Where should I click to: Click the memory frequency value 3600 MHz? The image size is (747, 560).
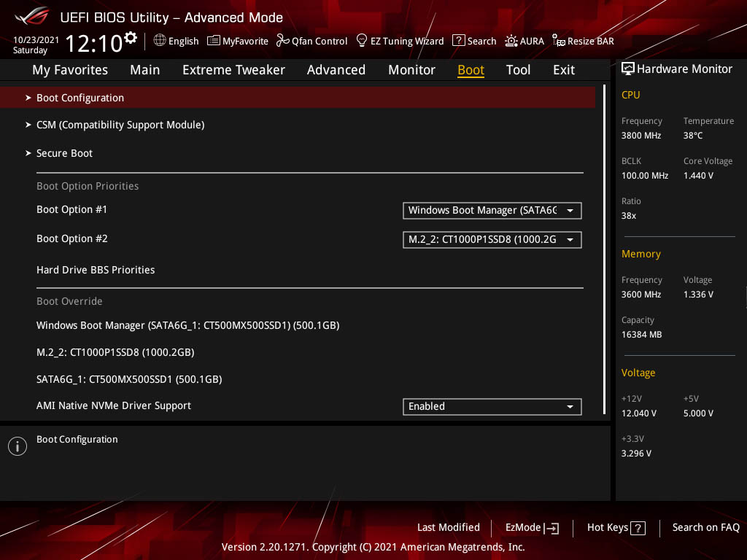click(x=641, y=295)
